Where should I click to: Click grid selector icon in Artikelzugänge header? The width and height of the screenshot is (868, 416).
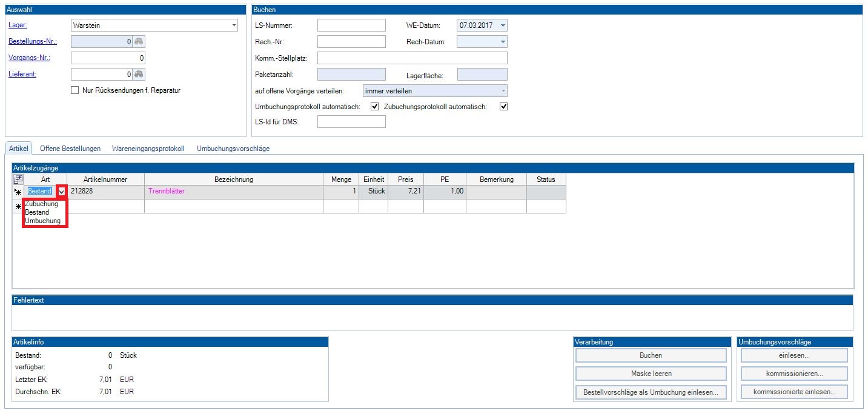[18, 179]
